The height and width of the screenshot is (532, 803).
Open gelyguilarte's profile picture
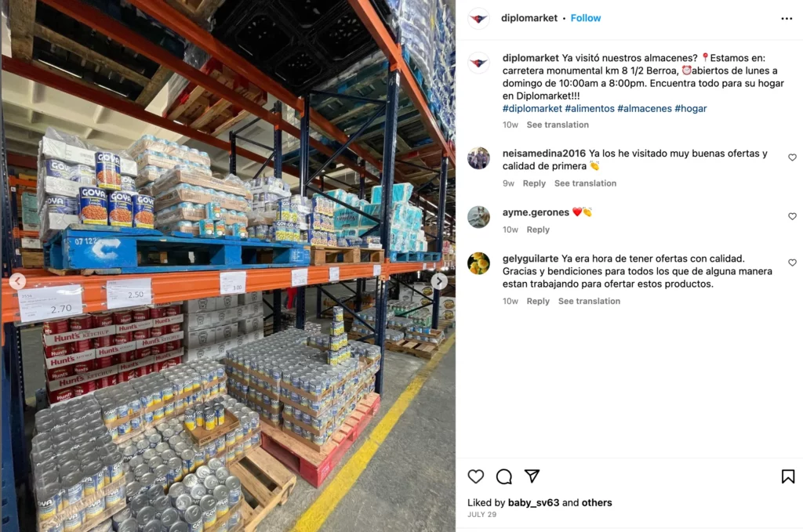(478, 263)
